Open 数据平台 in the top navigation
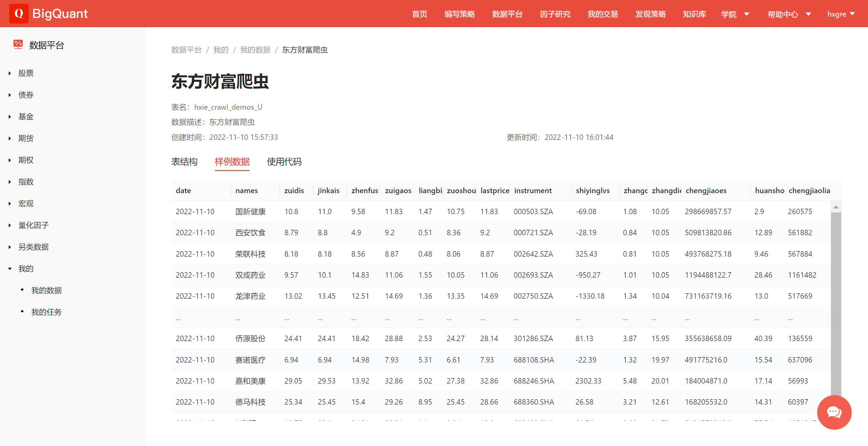This screenshot has height=446, width=868. (507, 14)
